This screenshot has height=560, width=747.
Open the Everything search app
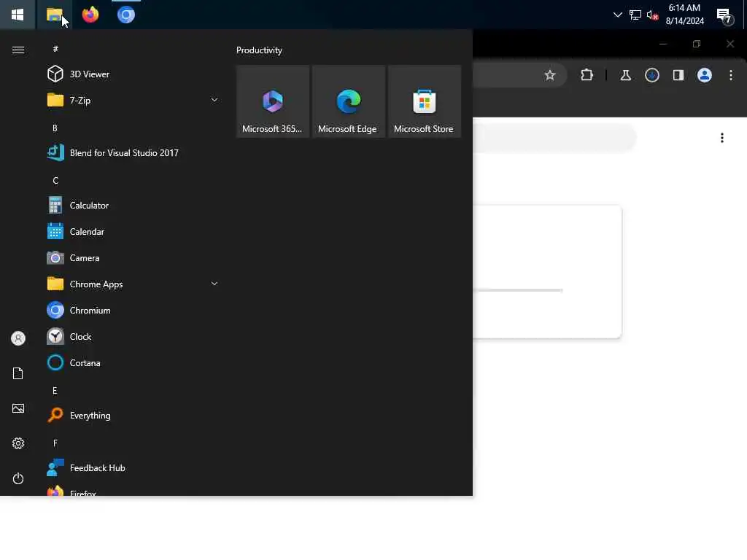pos(133,415)
